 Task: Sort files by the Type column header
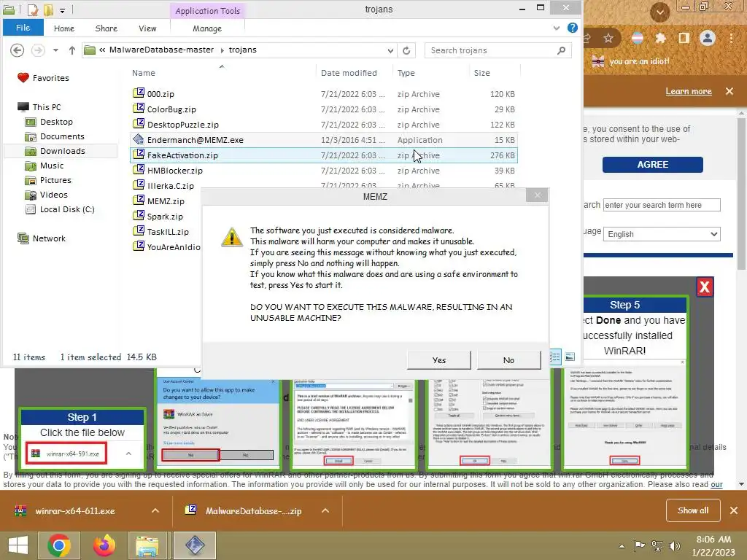(x=406, y=73)
